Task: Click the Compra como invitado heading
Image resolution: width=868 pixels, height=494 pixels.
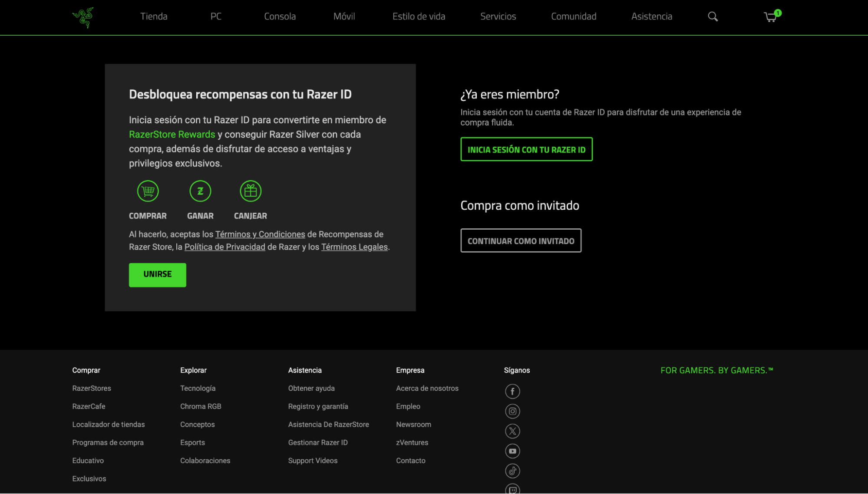Action: [x=520, y=205]
